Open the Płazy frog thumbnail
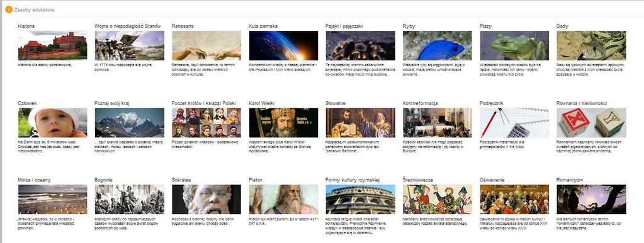The width and height of the screenshot is (644, 243). coord(514,45)
